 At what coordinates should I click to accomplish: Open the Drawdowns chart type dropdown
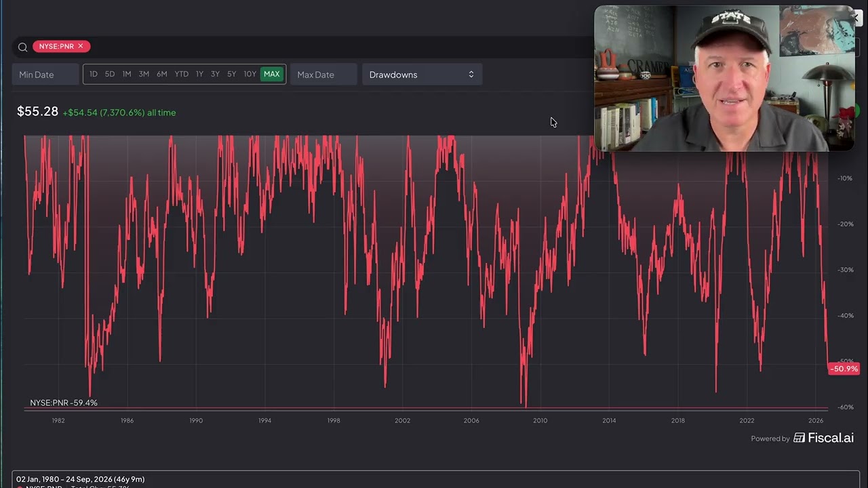pyautogui.click(x=422, y=75)
